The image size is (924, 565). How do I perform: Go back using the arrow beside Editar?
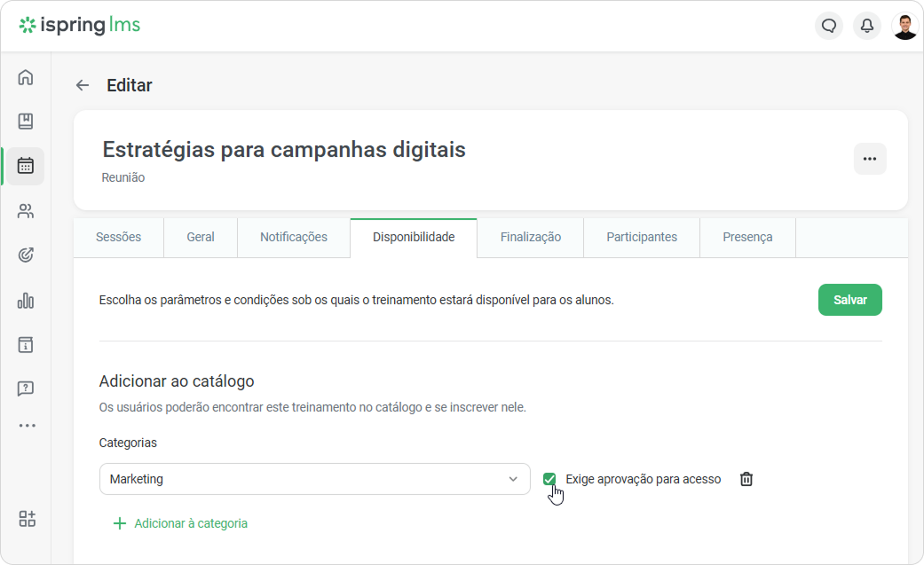[x=83, y=85]
